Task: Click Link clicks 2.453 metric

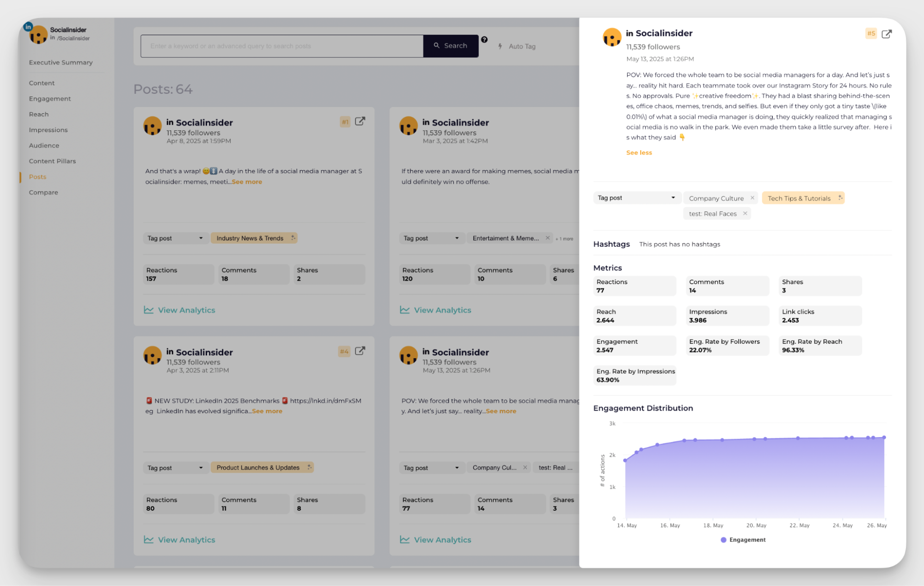Action: point(820,316)
